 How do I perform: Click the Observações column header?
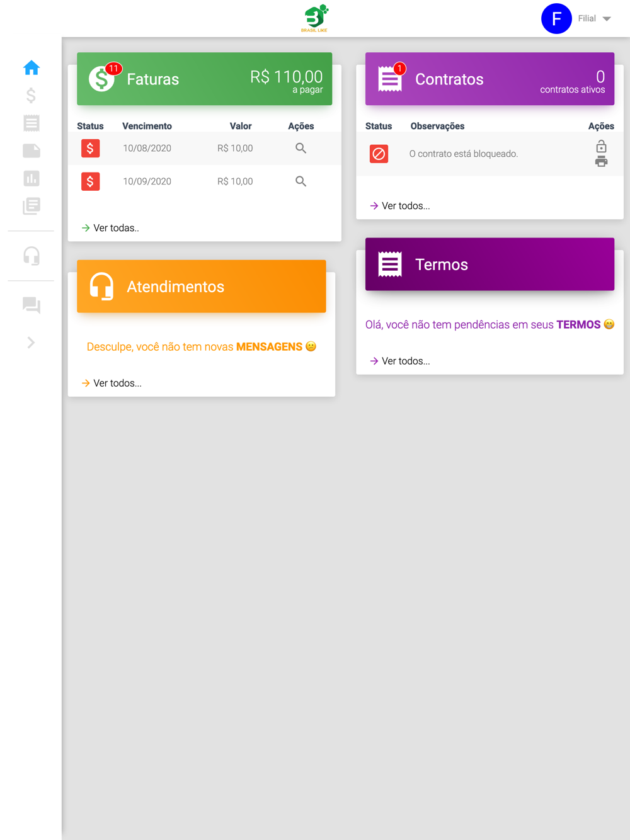(x=437, y=126)
